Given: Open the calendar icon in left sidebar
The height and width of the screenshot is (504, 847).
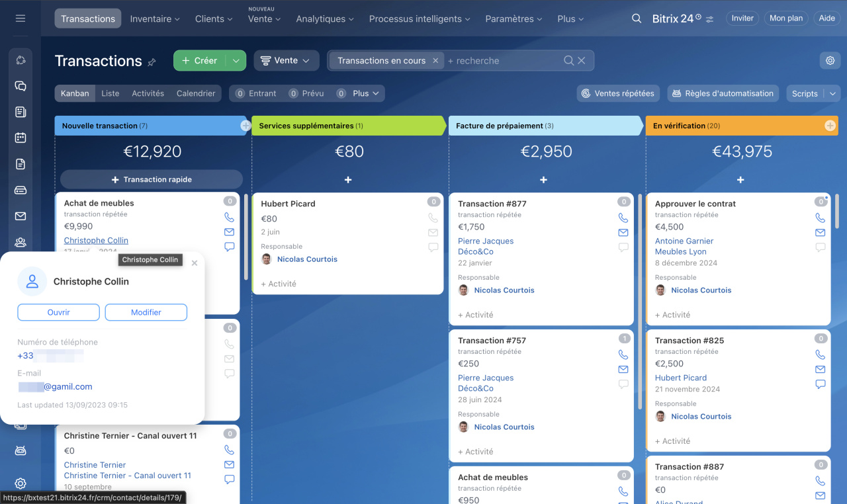Looking at the screenshot, I should [x=21, y=138].
